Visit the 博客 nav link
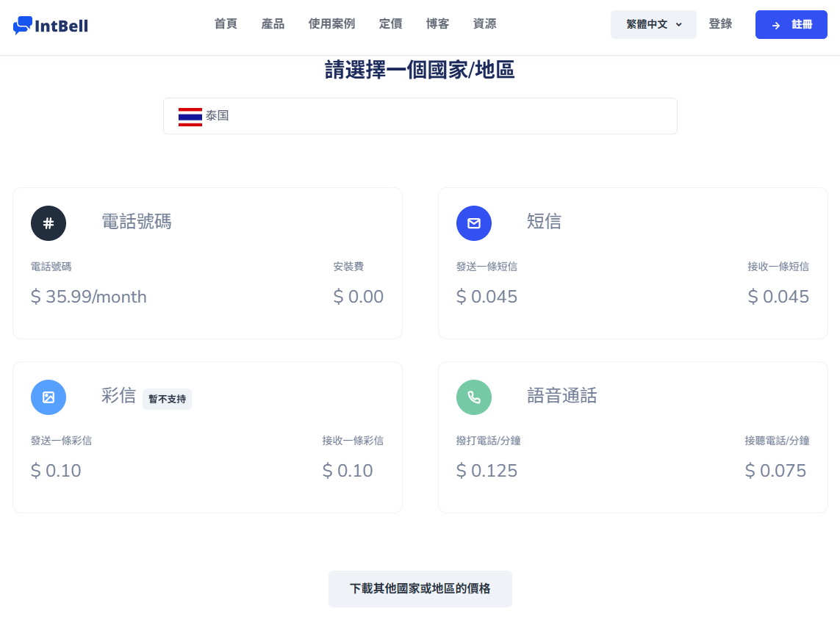 (437, 24)
